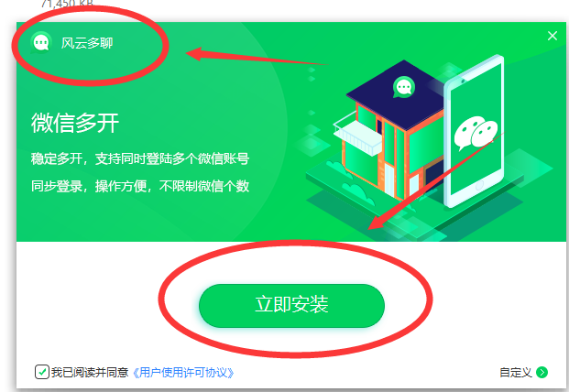Open the 《用户使用许可协议》 link
This screenshot has width=569, height=392.
pyautogui.click(x=183, y=373)
